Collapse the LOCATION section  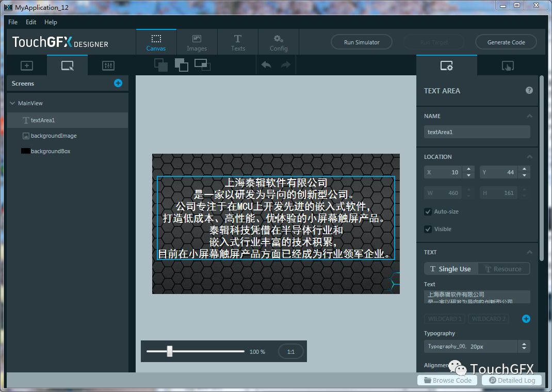529,157
